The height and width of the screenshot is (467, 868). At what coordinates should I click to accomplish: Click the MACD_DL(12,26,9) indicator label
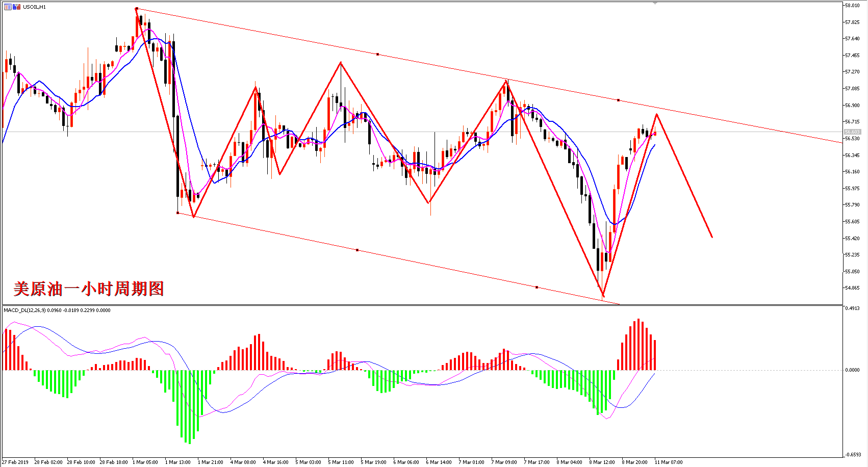(24, 310)
